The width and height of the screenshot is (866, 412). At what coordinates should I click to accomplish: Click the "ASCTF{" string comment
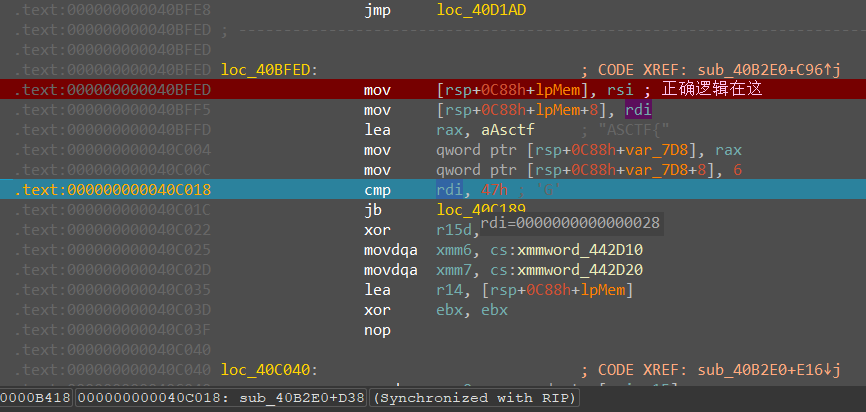pyautogui.click(x=632, y=130)
